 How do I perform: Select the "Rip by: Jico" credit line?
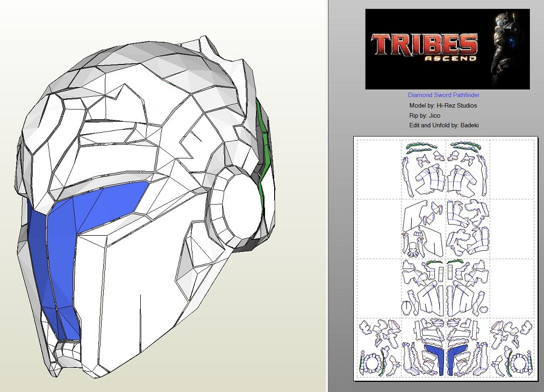coord(425,115)
